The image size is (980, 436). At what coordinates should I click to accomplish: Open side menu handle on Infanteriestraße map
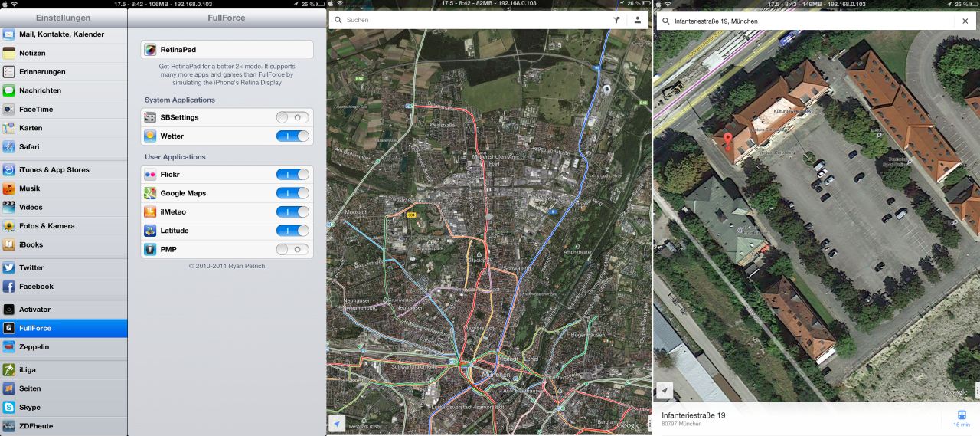(x=977, y=389)
